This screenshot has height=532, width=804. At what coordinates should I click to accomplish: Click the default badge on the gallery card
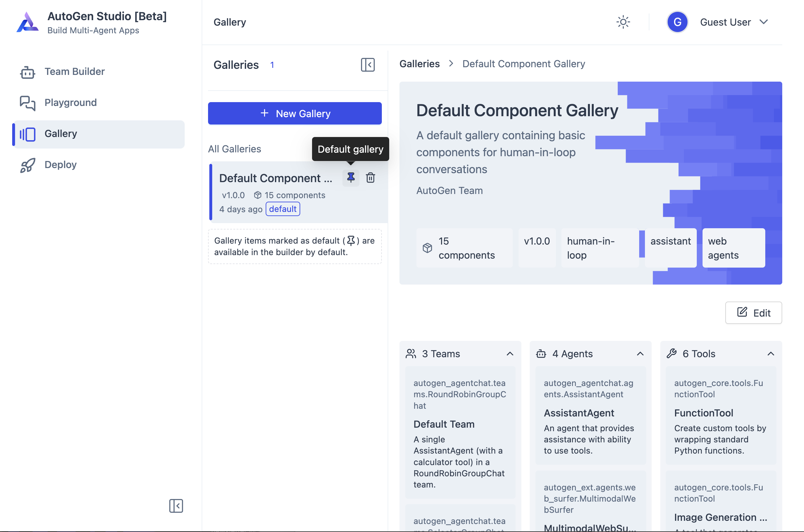coord(283,209)
